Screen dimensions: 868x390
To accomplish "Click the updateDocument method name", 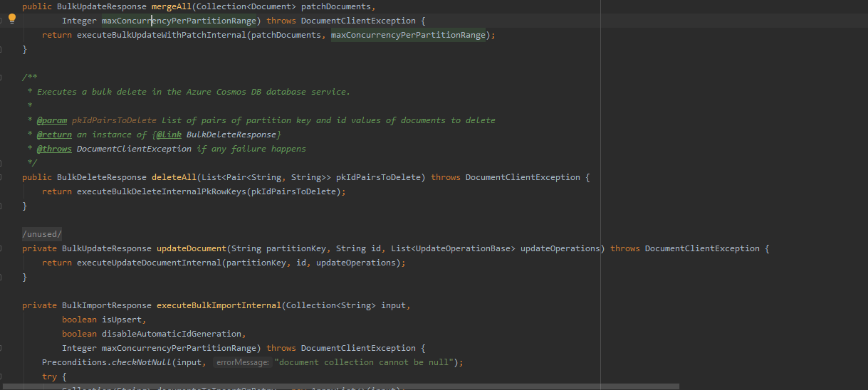I will click(192, 248).
